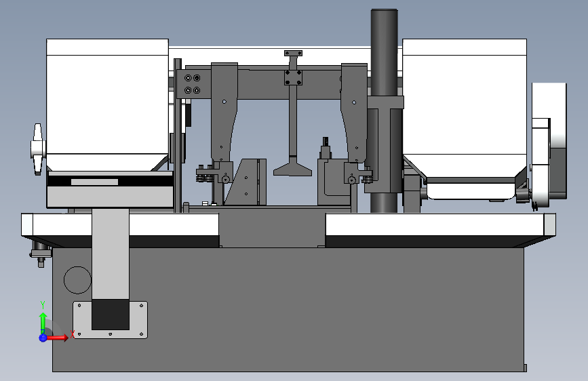Select the light gray vertical chute on the left
The width and height of the screenshot is (588, 381).
[111, 254]
